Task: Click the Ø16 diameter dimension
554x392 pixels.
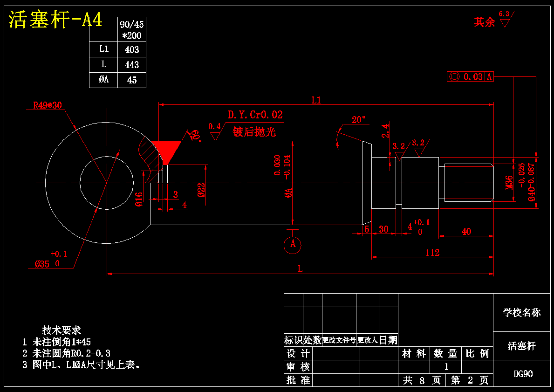Action: pyautogui.click(x=138, y=199)
